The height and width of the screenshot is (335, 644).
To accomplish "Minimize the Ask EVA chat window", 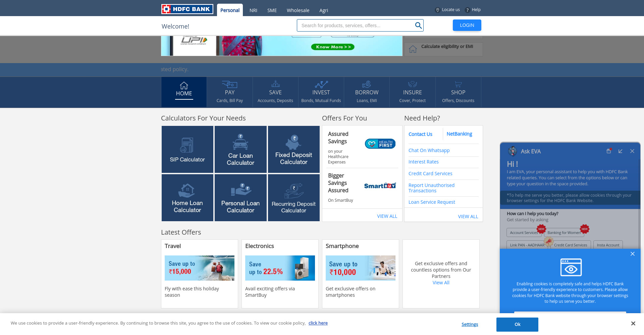I will point(621,151).
